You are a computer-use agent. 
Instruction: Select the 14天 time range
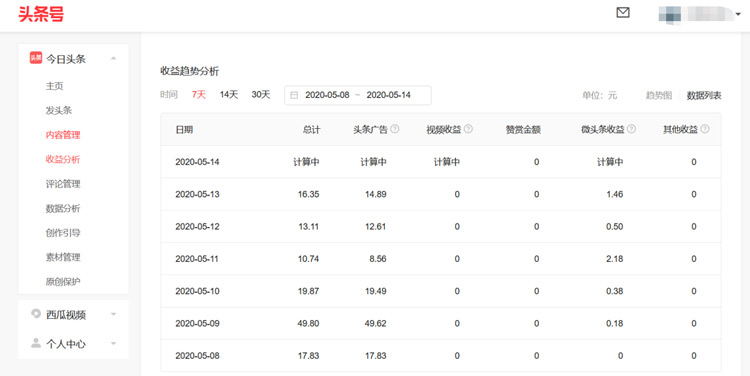click(229, 95)
